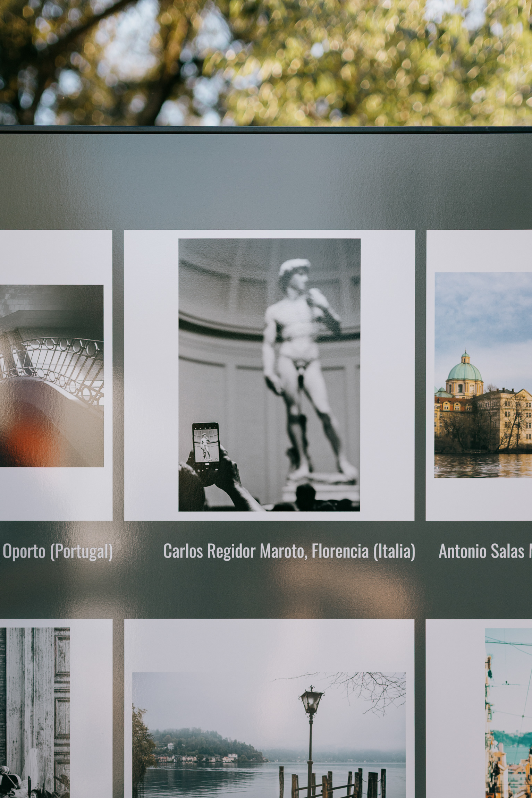Open the teal-toned city street photo
This screenshot has width=532, height=798.
tap(508, 713)
